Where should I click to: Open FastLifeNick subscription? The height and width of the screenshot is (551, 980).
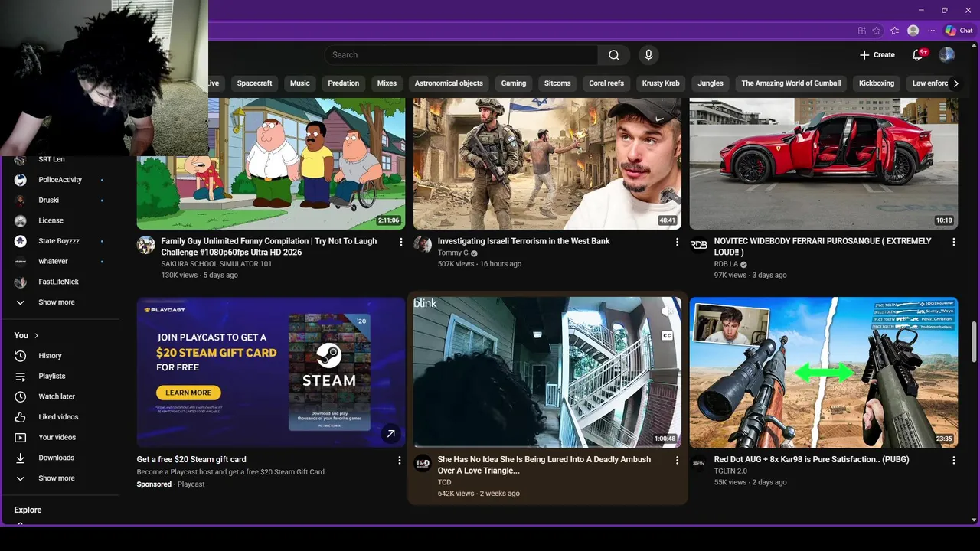(58, 282)
